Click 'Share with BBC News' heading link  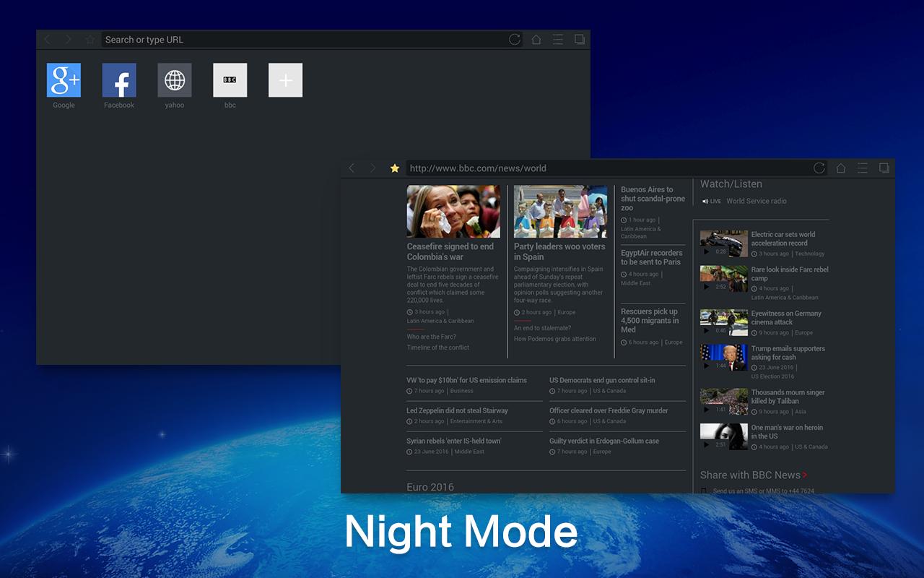coord(754,475)
